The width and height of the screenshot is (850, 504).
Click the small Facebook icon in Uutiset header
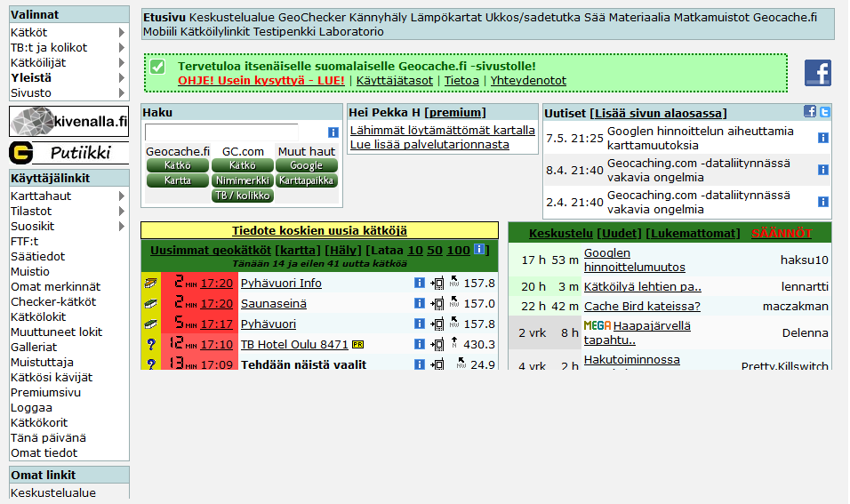[810, 112]
